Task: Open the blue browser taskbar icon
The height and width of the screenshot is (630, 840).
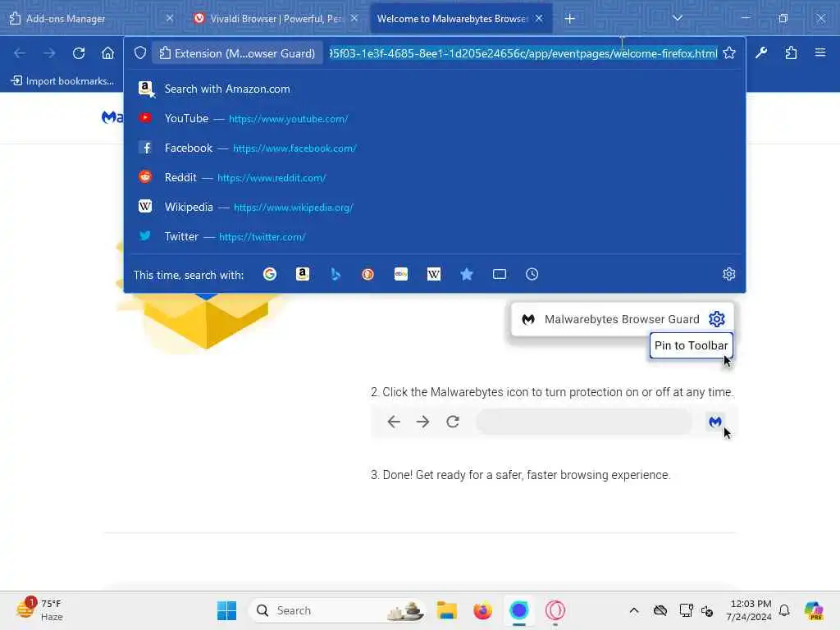Action: [518, 610]
